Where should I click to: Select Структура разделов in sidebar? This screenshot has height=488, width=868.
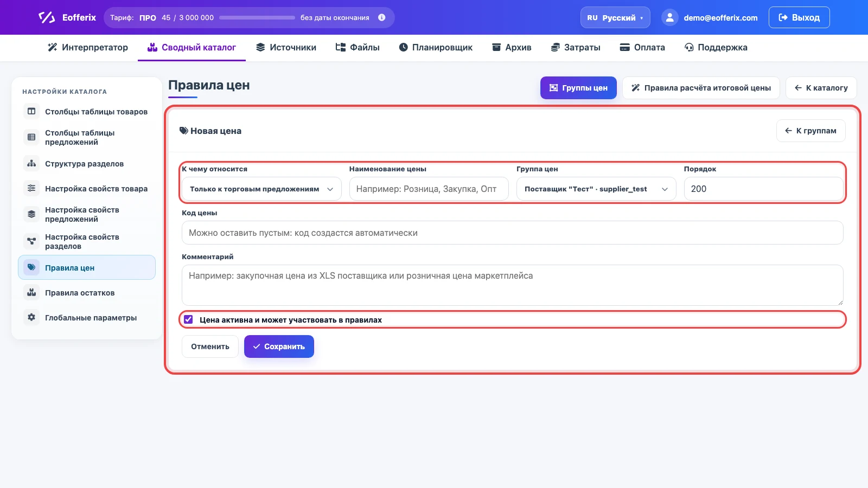point(87,163)
